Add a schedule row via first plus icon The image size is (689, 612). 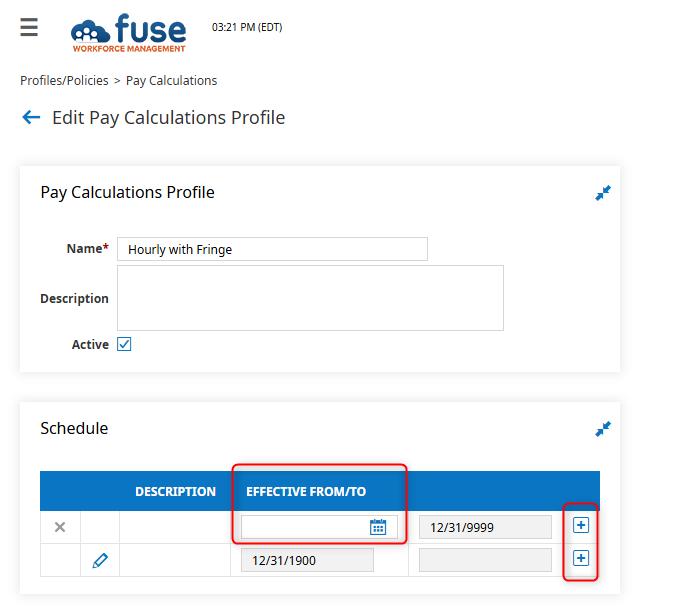click(581, 525)
